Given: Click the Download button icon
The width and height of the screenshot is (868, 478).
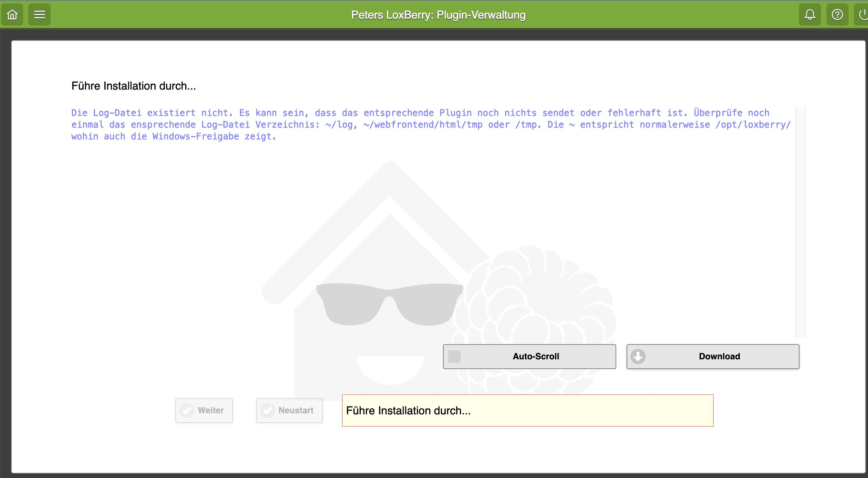Looking at the screenshot, I should (x=638, y=356).
